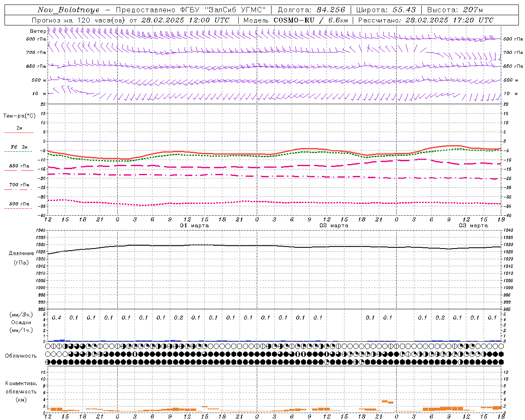Viewport: 525px width, 420px height.
Task: Click the 'Тем-ра(°C)' temperature panel label
Action: click(x=19, y=116)
